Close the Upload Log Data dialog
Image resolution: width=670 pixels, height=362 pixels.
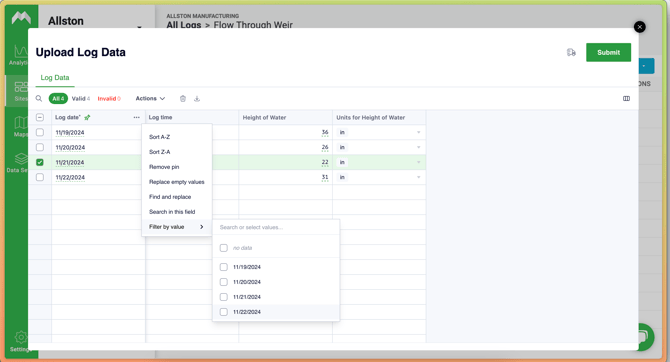[640, 27]
